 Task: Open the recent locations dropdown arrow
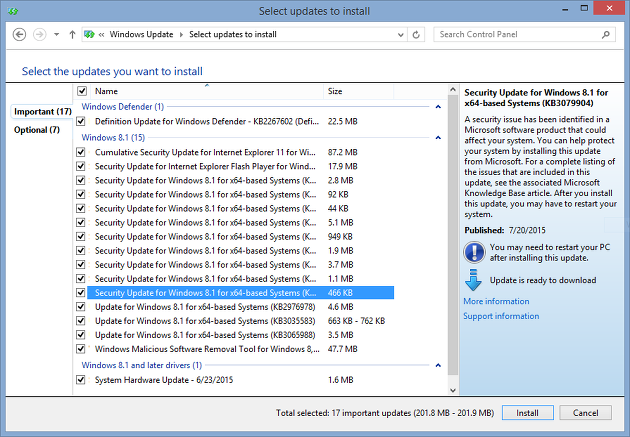click(x=57, y=35)
